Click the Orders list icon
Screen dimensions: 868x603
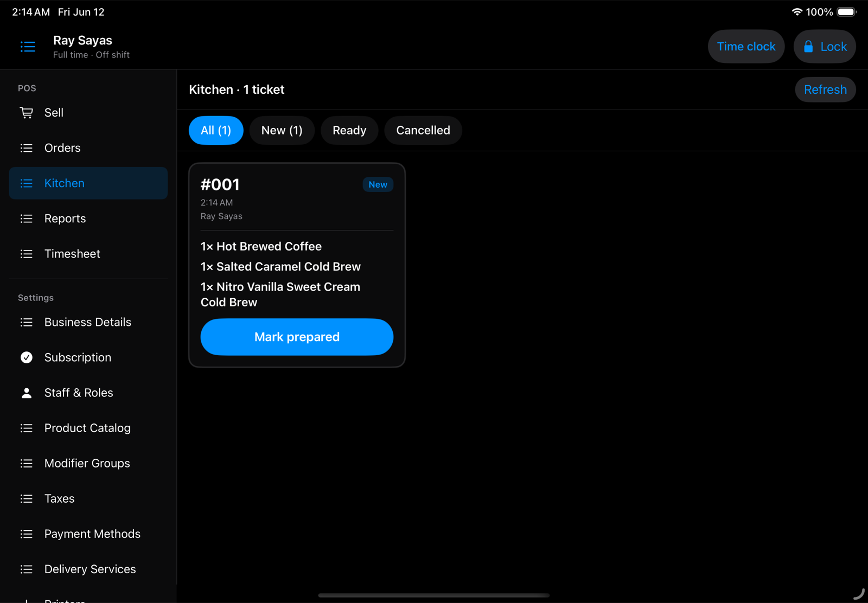pyautogui.click(x=26, y=148)
